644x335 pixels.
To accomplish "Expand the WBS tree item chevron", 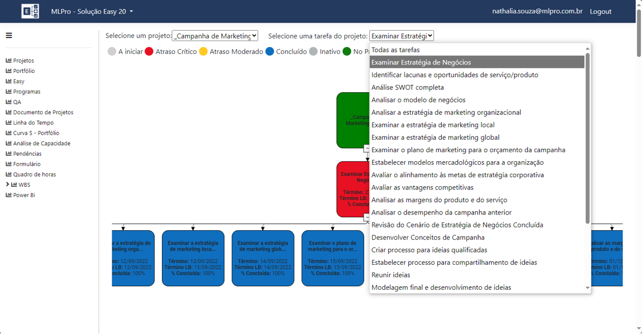I will pos(8,184).
